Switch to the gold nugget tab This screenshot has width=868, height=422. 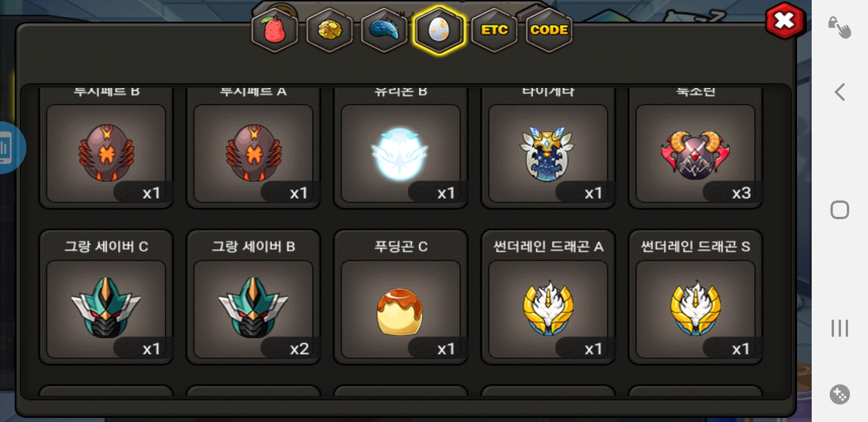pyautogui.click(x=329, y=30)
